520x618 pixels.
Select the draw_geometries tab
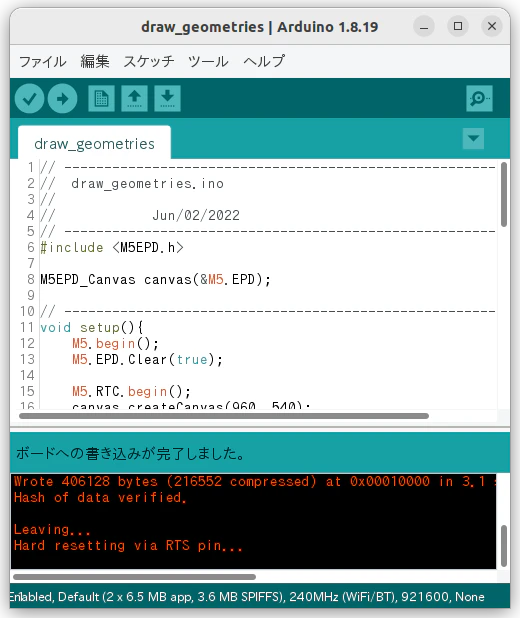tap(94, 143)
